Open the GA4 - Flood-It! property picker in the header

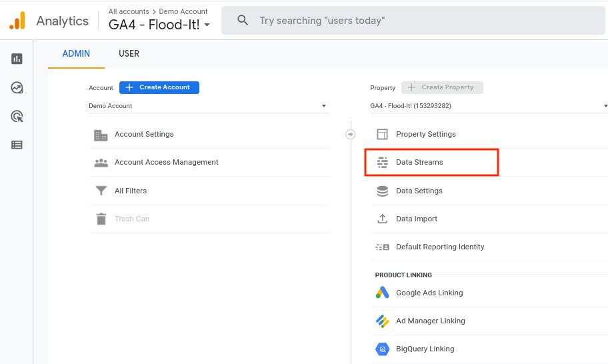click(159, 25)
